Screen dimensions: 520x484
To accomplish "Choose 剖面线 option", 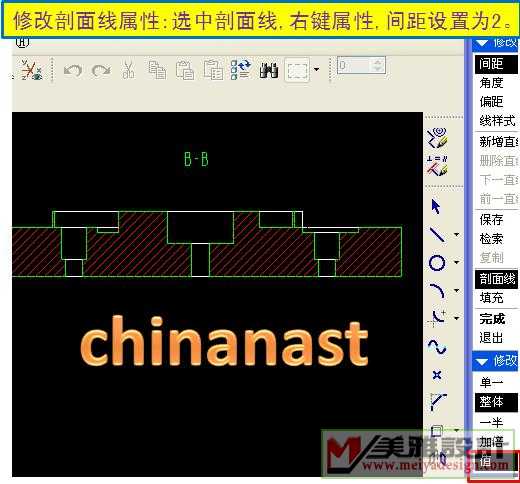I will coord(496,279).
